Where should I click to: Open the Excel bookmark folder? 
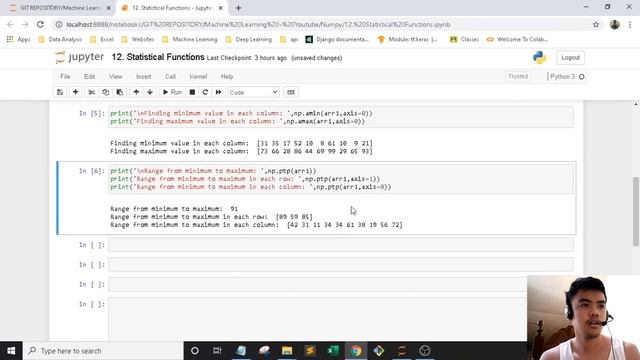(x=102, y=39)
